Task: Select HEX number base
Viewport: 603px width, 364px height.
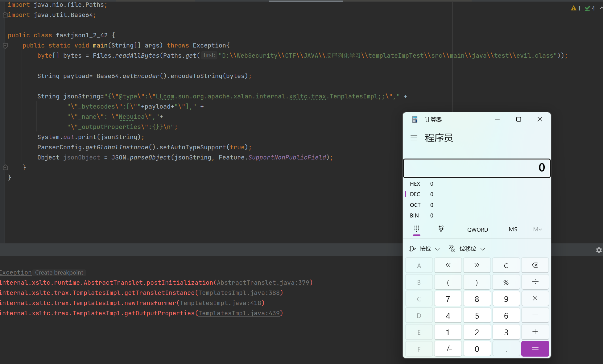Action: point(415,184)
